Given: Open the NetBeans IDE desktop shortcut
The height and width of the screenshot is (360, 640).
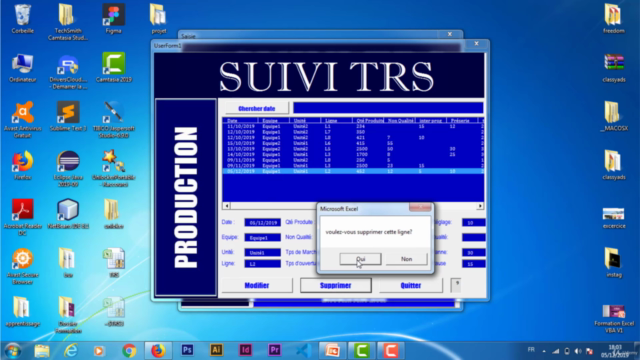Looking at the screenshot, I should click(68, 214).
